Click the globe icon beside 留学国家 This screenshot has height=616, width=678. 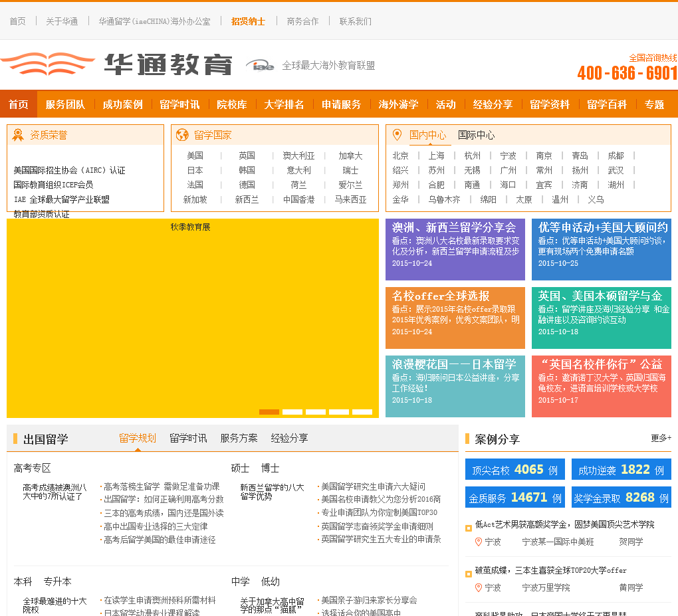point(182,135)
